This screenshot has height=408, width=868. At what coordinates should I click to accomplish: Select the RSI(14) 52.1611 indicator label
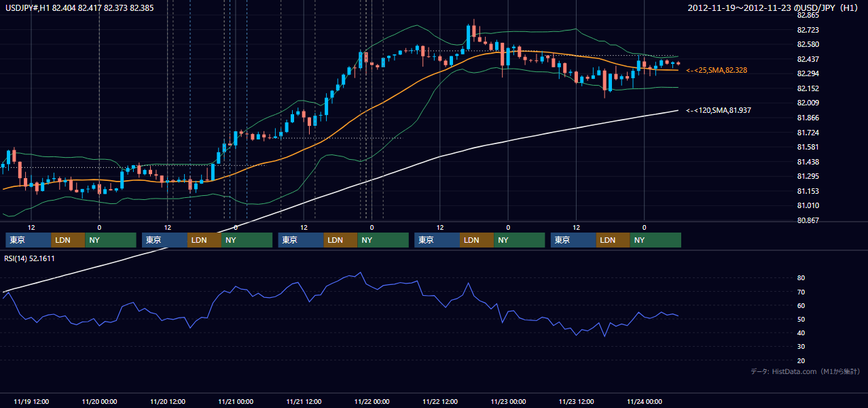[30, 258]
